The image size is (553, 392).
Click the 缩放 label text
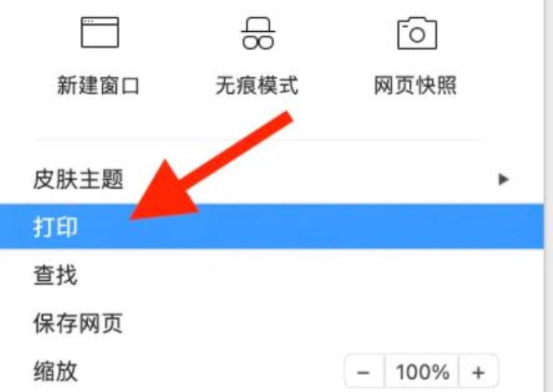click(55, 371)
